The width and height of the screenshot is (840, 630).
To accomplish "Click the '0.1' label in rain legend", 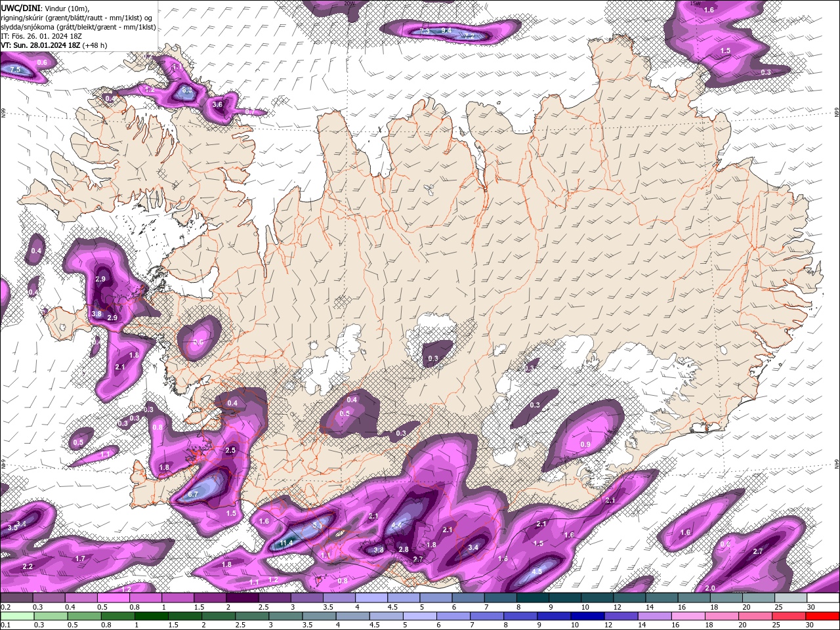I will 5,625.
